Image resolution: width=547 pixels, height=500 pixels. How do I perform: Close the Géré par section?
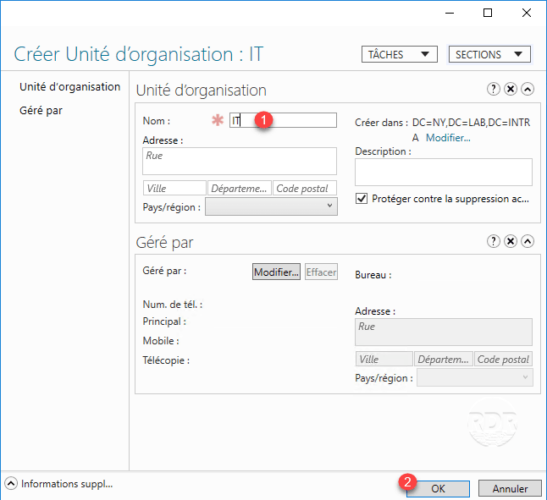[x=510, y=241]
